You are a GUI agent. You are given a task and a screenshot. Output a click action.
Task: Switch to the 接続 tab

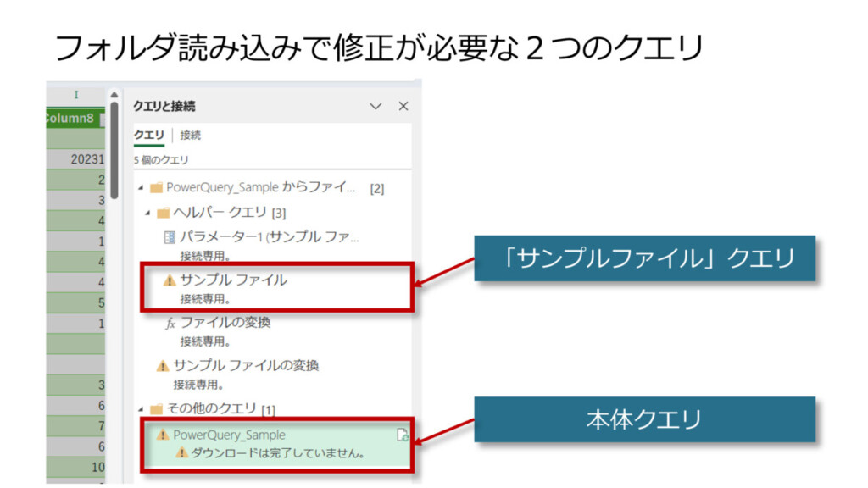[x=191, y=135]
